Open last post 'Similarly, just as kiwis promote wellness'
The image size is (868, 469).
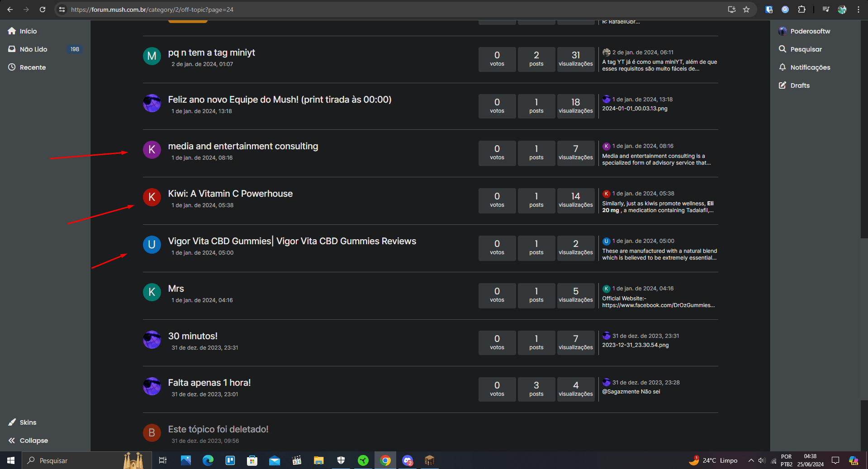click(x=658, y=207)
